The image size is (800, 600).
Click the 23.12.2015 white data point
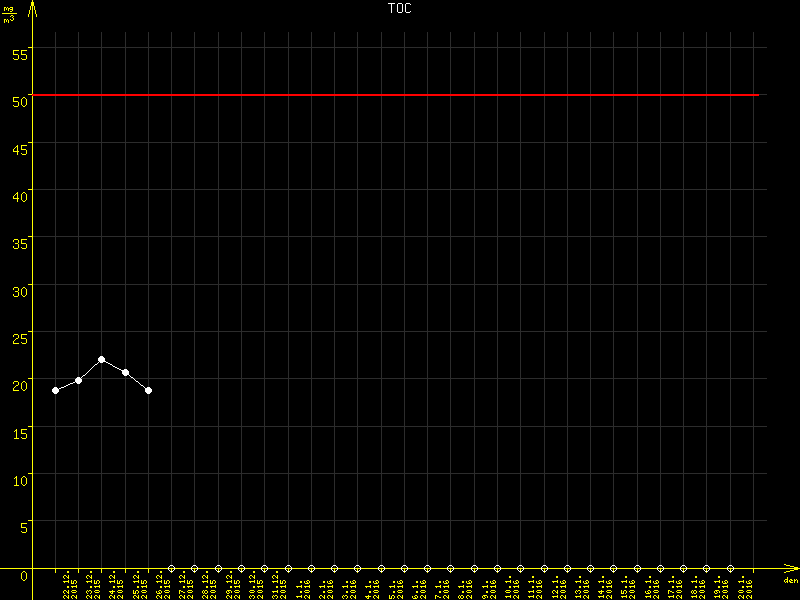[78, 380]
